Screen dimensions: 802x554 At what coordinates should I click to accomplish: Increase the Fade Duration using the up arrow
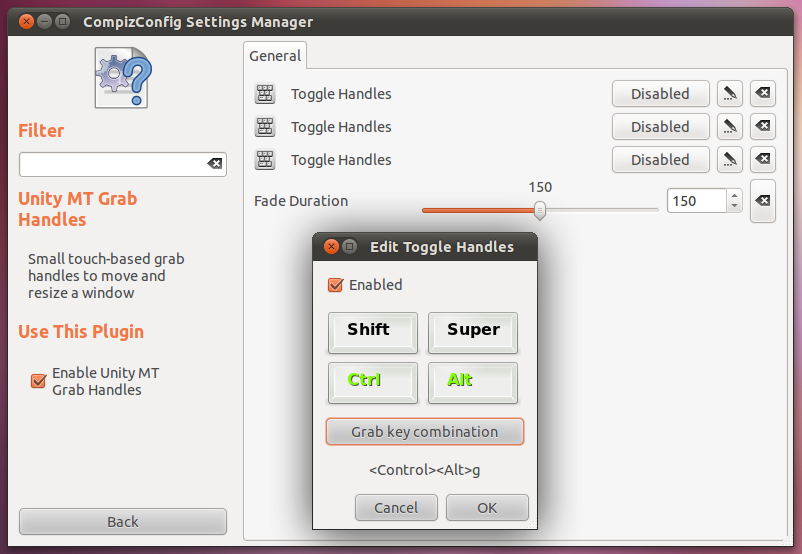click(735, 196)
